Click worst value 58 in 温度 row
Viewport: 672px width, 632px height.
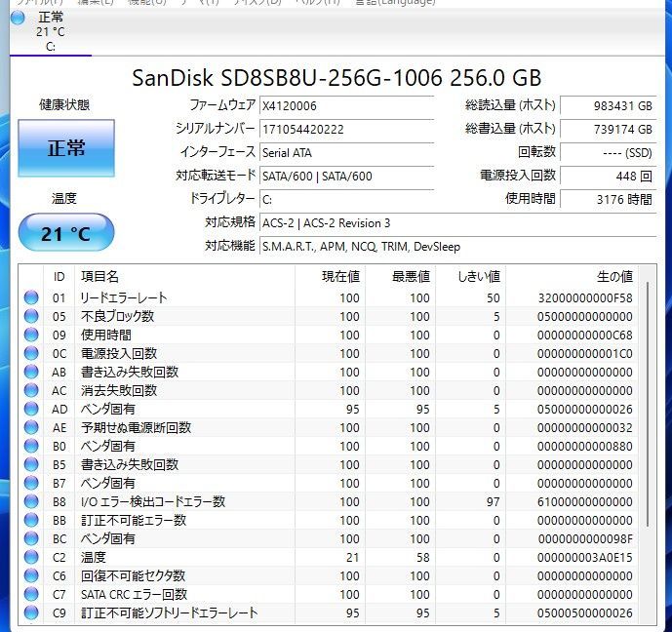pyautogui.click(x=422, y=558)
